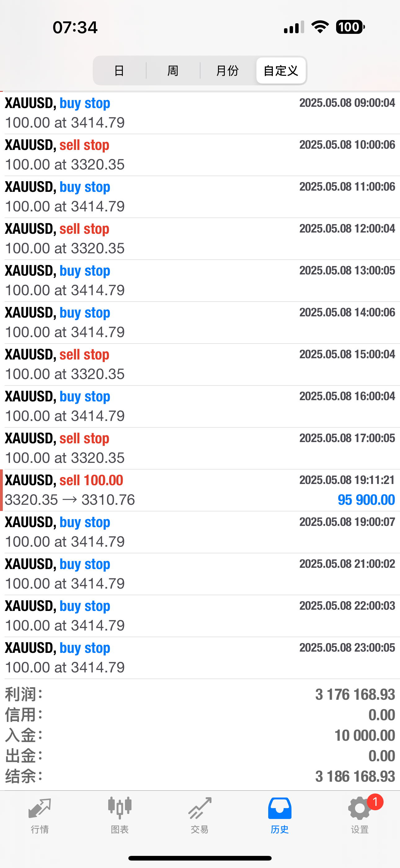Select the Day (日) period segment
Screen dimensions: 400x868
pos(119,70)
